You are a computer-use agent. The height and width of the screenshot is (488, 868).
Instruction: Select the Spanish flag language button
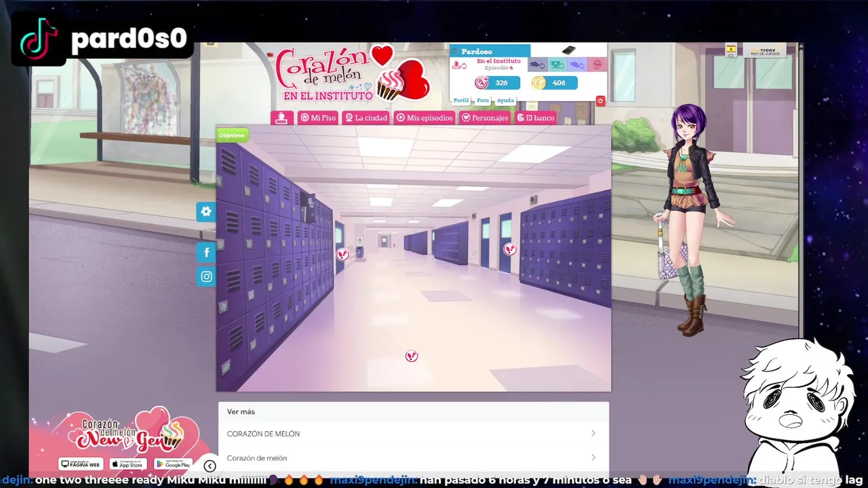731,51
